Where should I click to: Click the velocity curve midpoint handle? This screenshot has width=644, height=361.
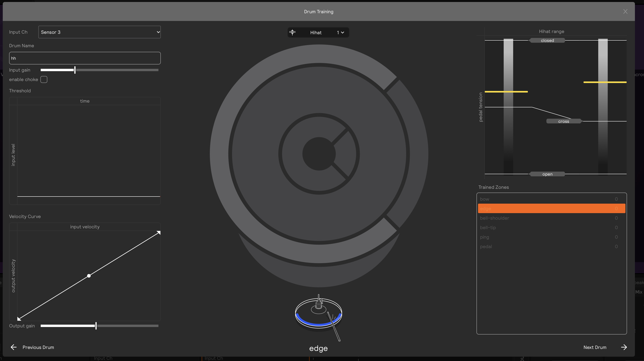pos(89,276)
